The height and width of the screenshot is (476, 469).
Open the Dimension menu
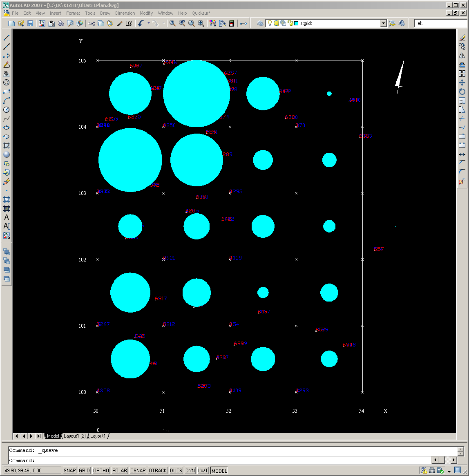(x=125, y=13)
